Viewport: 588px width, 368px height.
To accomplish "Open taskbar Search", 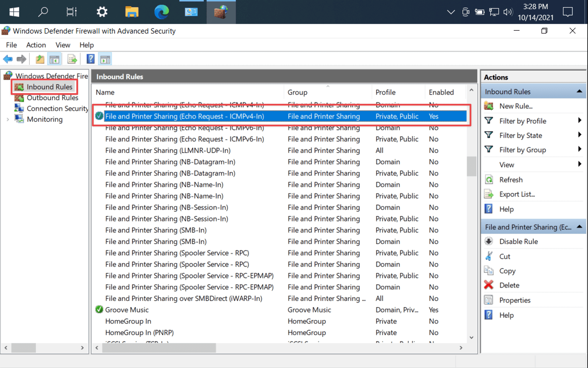I will click(x=43, y=12).
